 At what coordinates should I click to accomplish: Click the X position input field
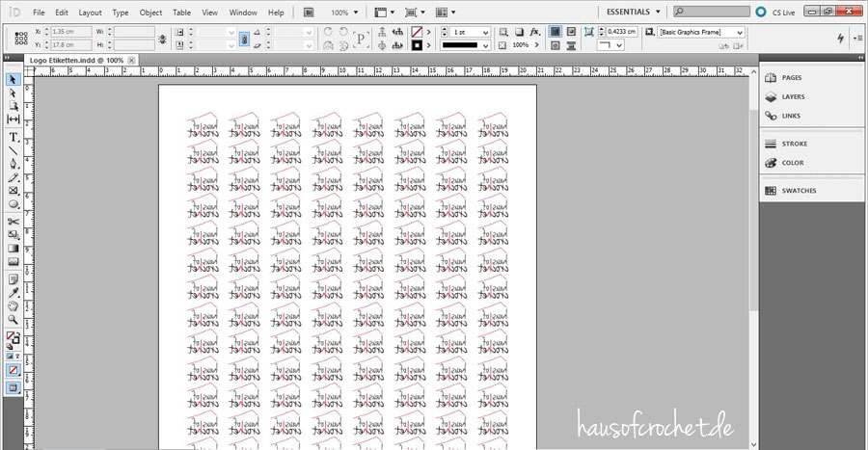click(x=70, y=32)
